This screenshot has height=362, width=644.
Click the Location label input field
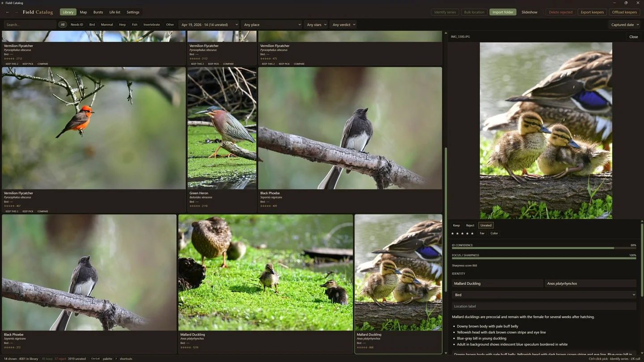coord(544,306)
